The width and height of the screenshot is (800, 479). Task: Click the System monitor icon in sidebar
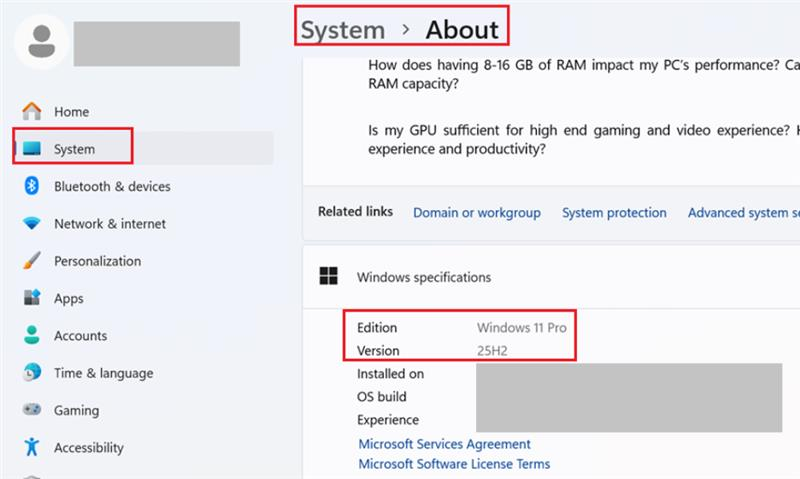32,148
